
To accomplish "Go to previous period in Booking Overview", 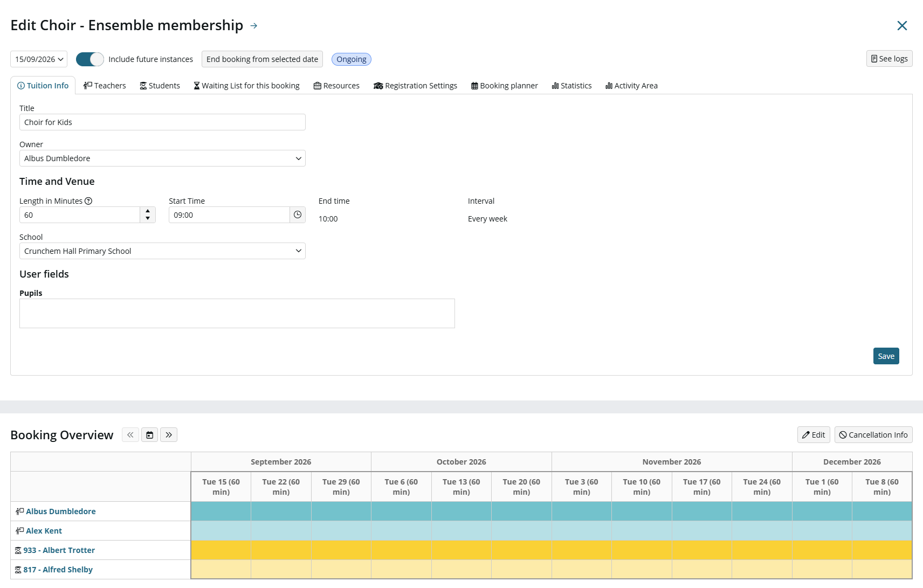I will coord(130,435).
